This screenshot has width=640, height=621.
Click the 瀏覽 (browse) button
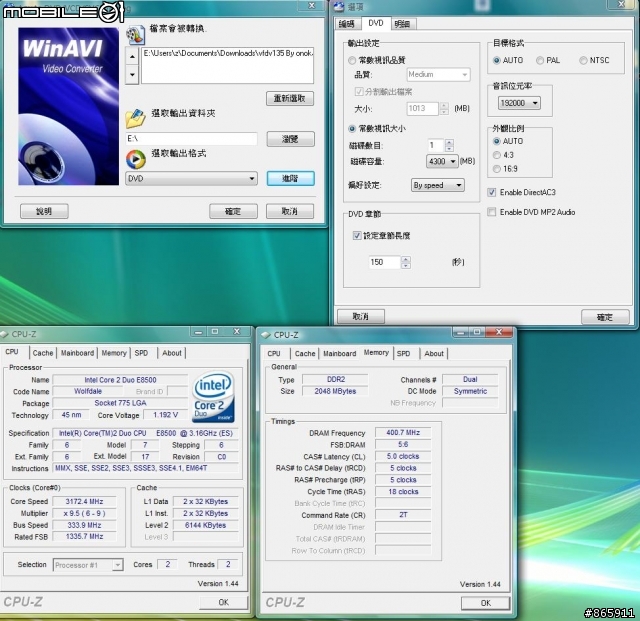pyautogui.click(x=290, y=139)
